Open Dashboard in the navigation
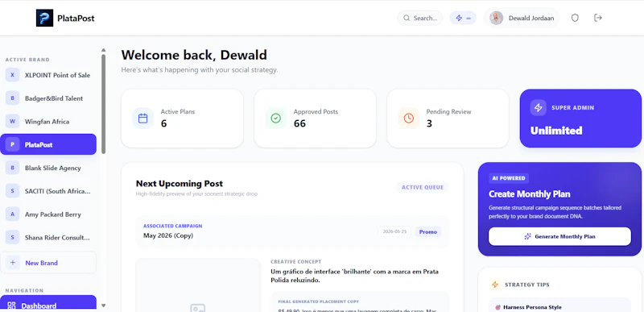The image size is (644, 312). pos(48,303)
